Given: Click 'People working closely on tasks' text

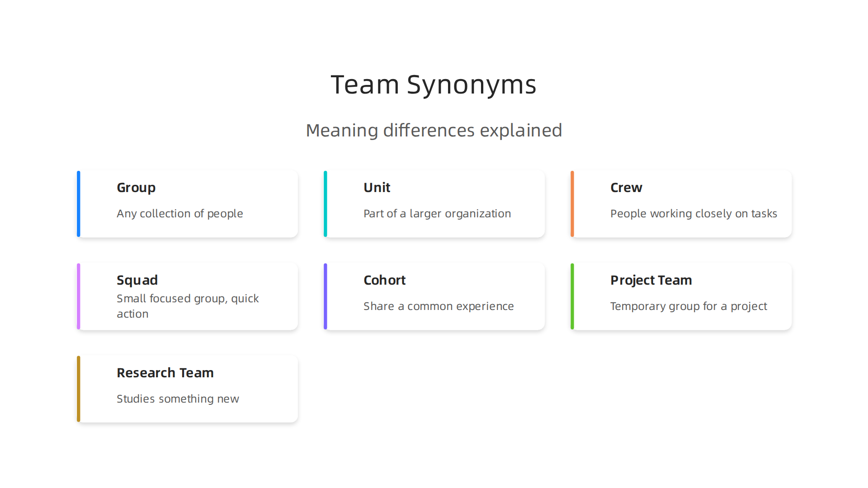Looking at the screenshot, I should [693, 214].
